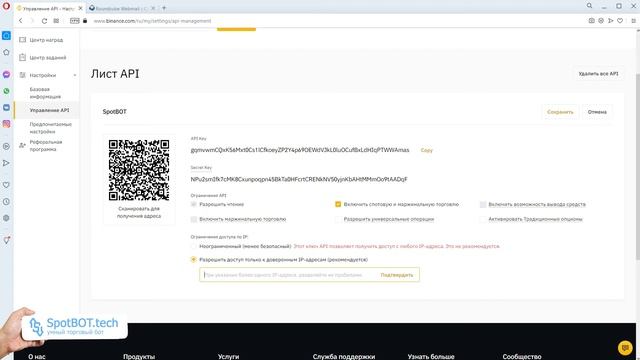640x360 pixels.
Task: Open History clock icon in sidebar
Action: (6, 202)
